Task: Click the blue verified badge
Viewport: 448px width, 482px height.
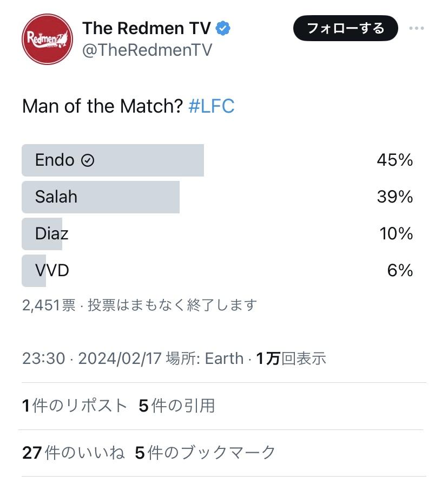Action: click(x=223, y=28)
